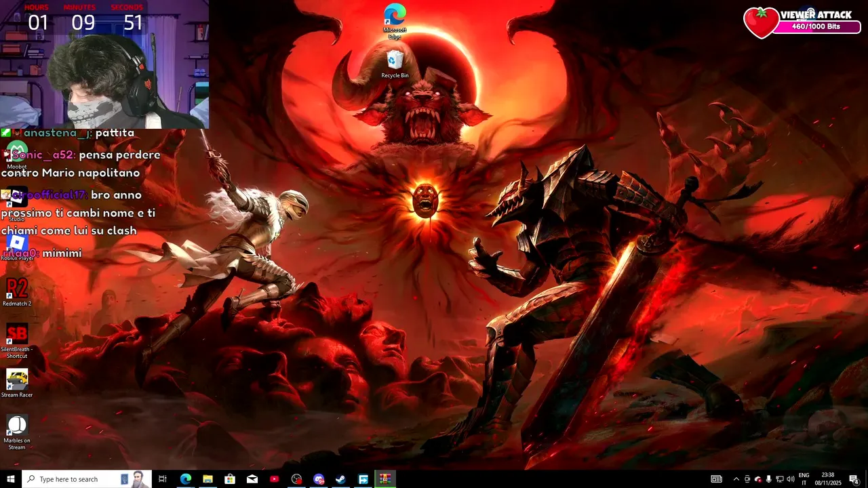Image resolution: width=868 pixels, height=488 pixels.
Task: Open the Recycle Bin on the desktop
Action: [395, 66]
